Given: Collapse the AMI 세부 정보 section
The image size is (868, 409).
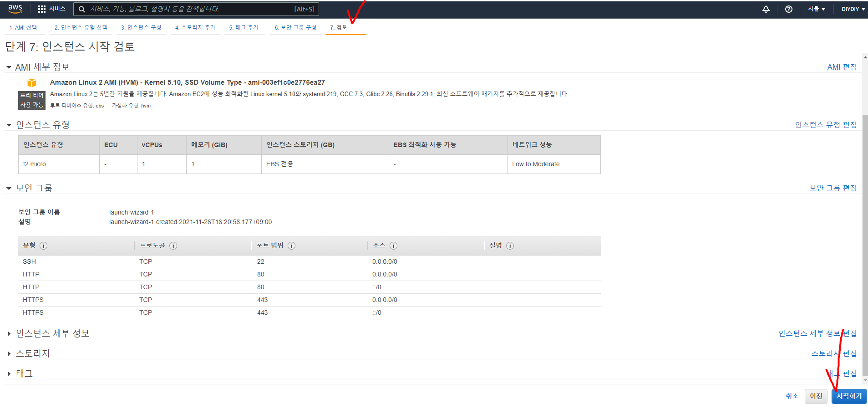Looking at the screenshot, I should pos(9,67).
